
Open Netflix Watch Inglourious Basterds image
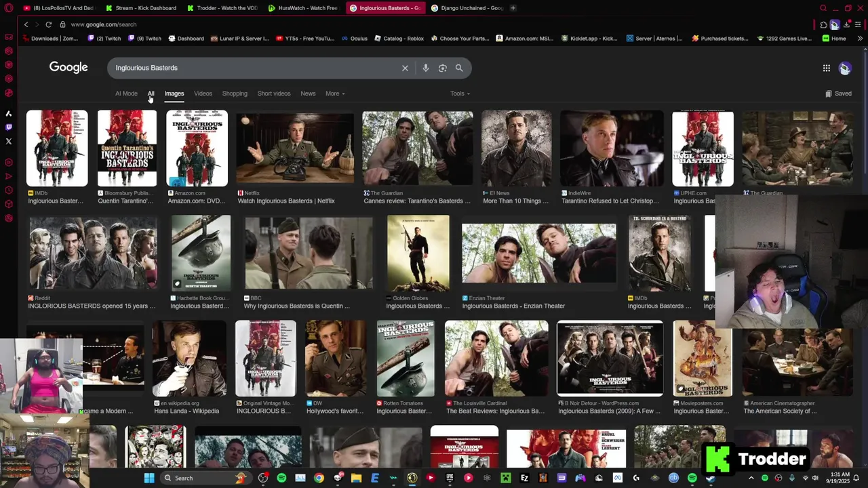(295, 148)
